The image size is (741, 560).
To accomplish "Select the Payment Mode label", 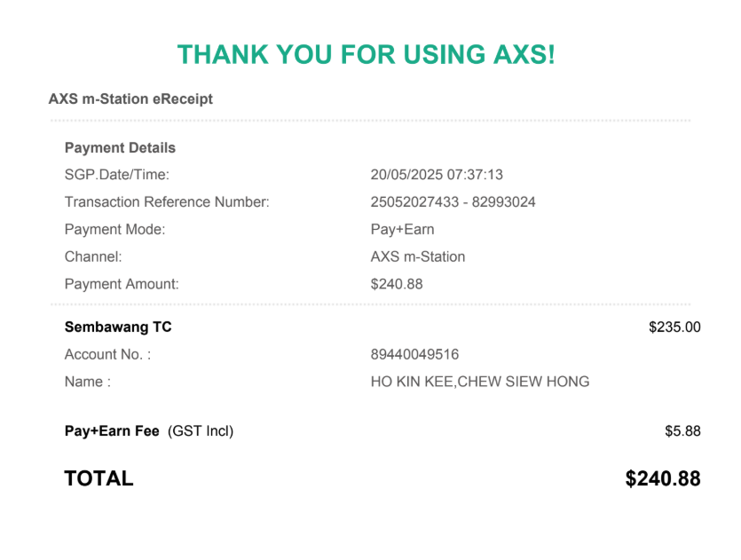I will click(x=114, y=230).
